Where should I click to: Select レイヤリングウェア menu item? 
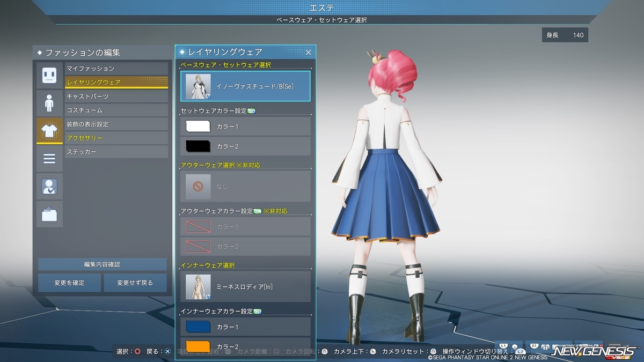pos(116,82)
